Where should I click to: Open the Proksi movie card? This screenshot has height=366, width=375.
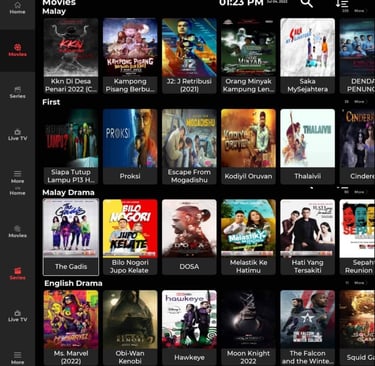pyautogui.click(x=130, y=147)
